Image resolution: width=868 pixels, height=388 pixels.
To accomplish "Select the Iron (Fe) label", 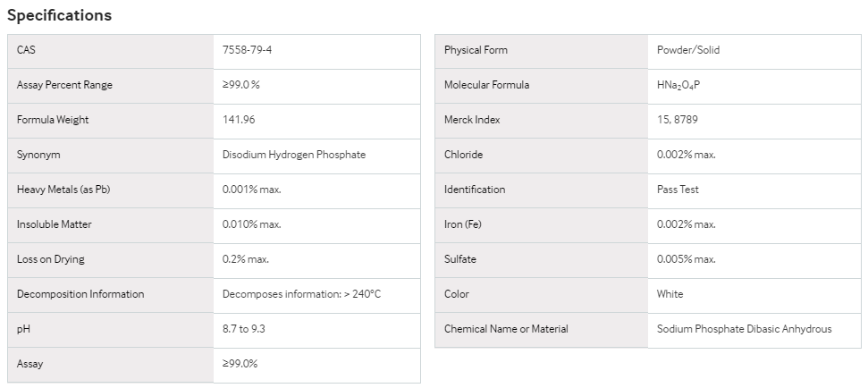I will click(x=463, y=224).
